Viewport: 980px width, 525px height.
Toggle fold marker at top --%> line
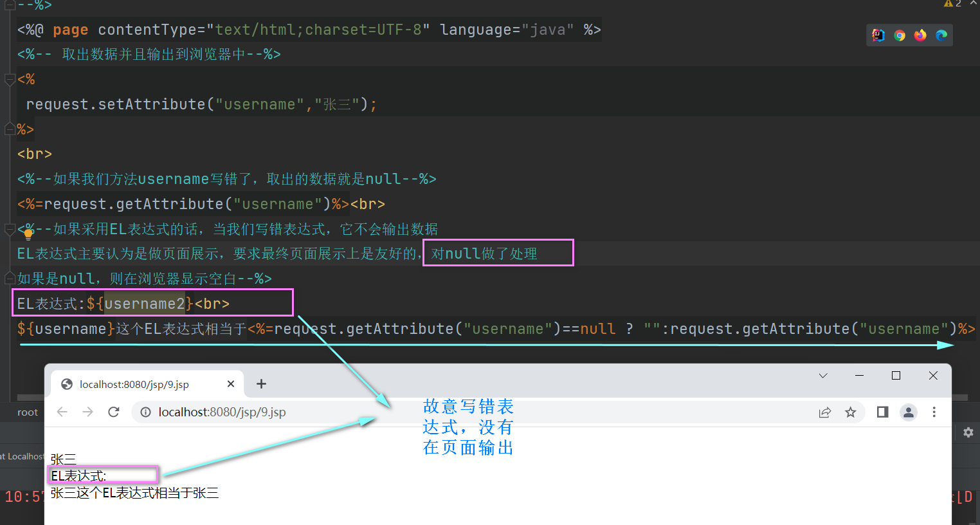[9, 5]
